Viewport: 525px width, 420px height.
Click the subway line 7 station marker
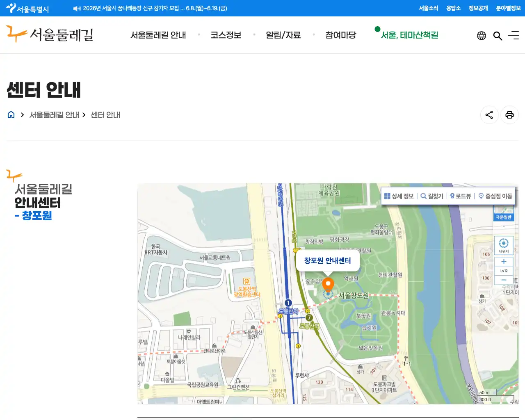click(x=309, y=317)
